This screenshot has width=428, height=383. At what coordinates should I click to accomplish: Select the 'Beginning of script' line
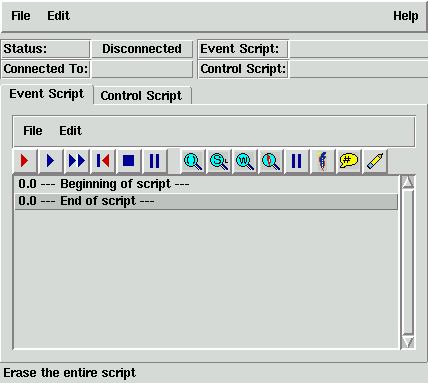click(x=206, y=184)
